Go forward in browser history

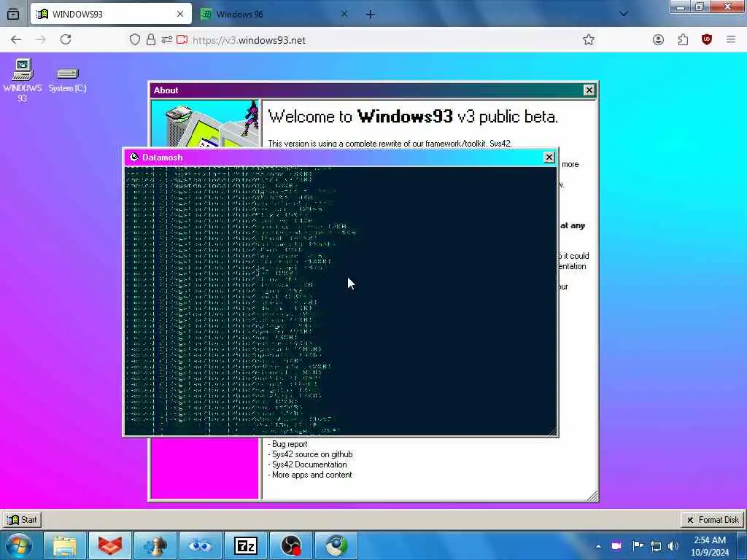click(x=41, y=39)
